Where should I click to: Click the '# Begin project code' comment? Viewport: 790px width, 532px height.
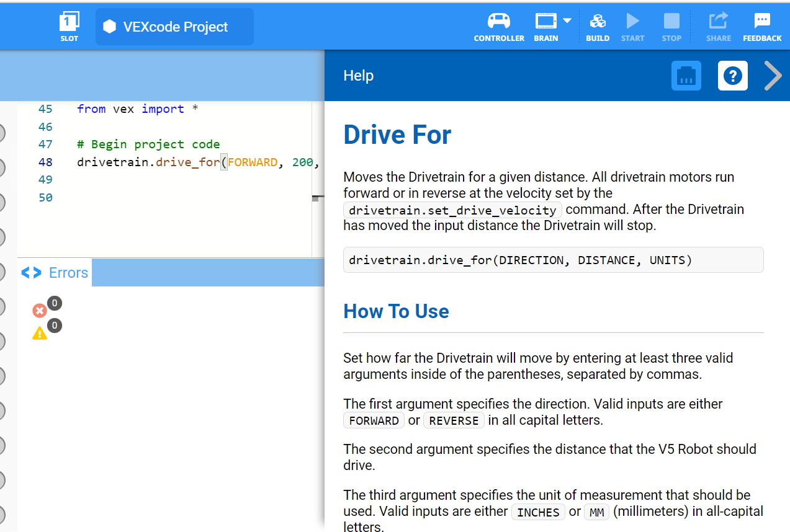pyautogui.click(x=148, y=144)
